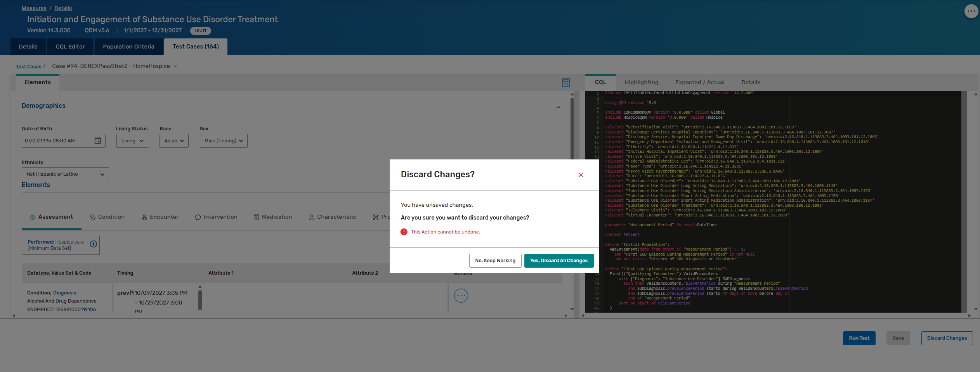This screenshot has width=980, height=372.
Task: Go to Test Cases breadcrumb link
Action: pos(28,67)
